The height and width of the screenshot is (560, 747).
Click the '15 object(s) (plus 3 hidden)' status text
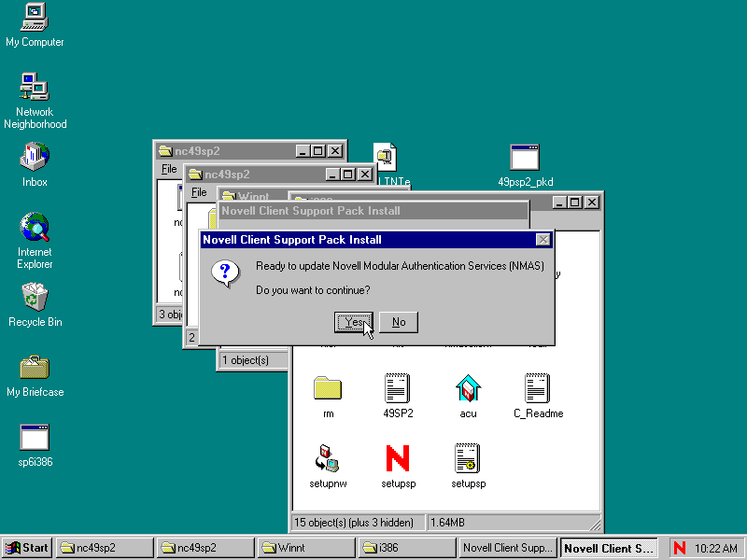click(354, 523)
